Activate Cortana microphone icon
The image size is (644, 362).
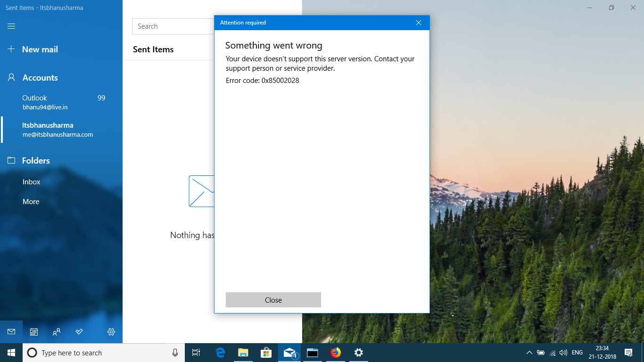(175, 353)
